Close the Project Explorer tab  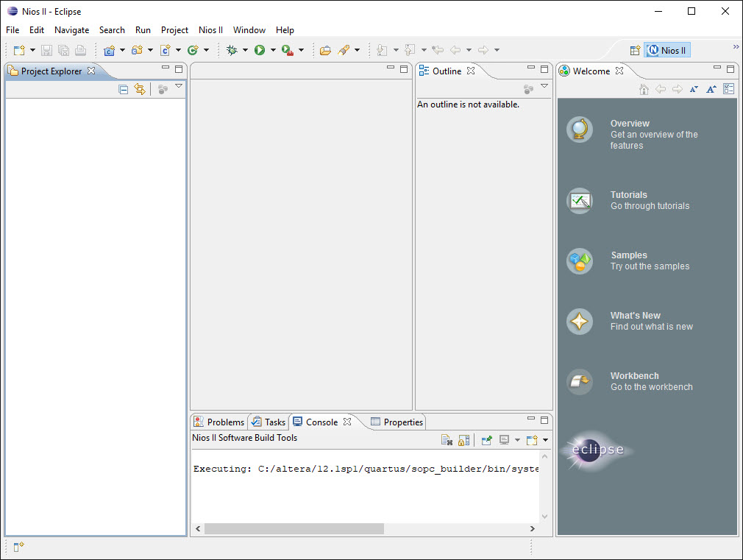[x=91, y=71]
